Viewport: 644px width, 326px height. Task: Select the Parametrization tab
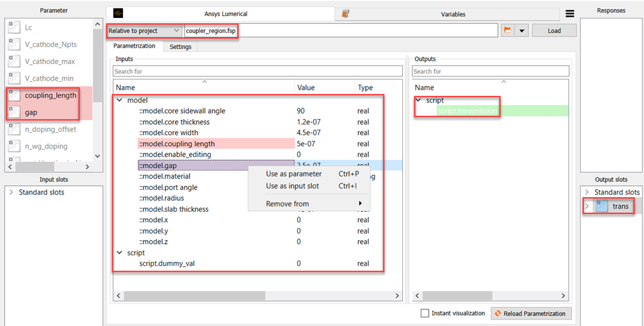[134, 46]
